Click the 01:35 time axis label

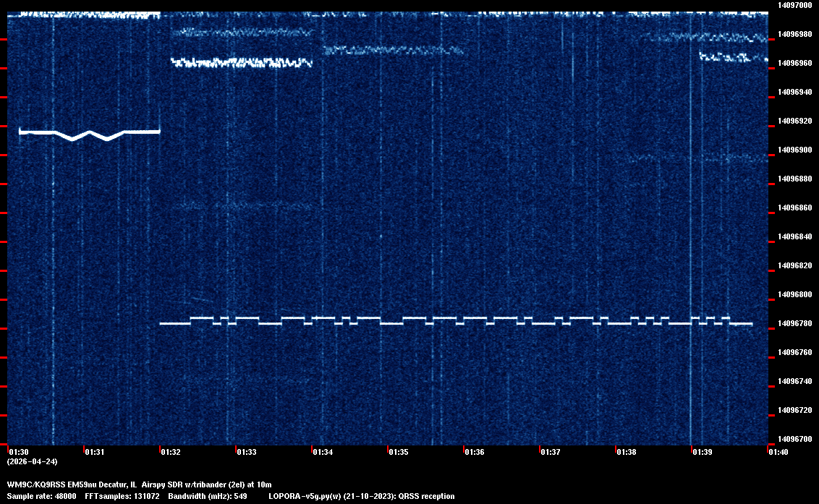point(399,452)
